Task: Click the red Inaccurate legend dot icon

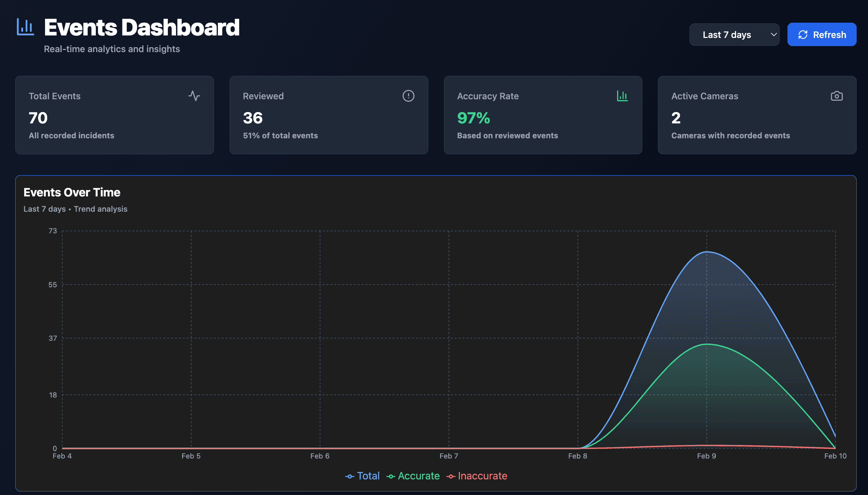Action: click(451, 476)
